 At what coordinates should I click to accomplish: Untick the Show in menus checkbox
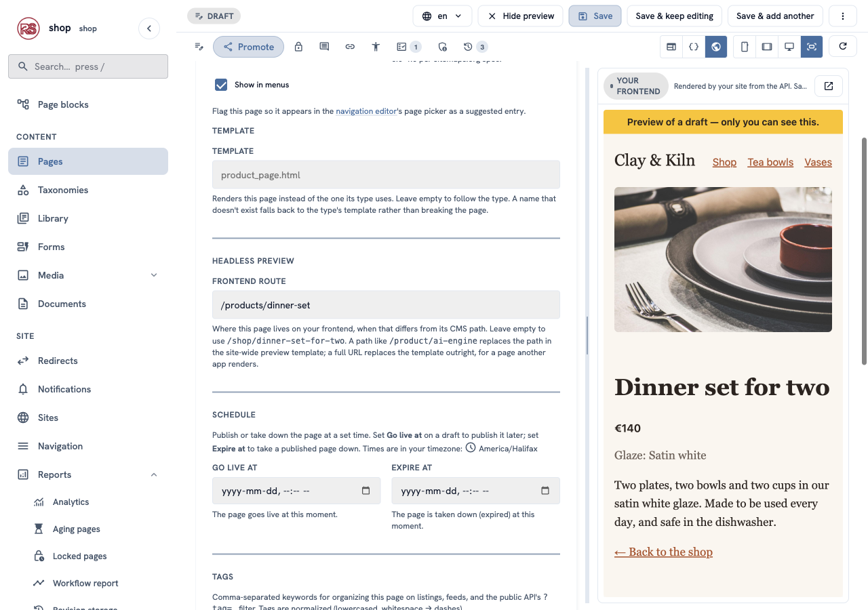click(x=221, y=85)
